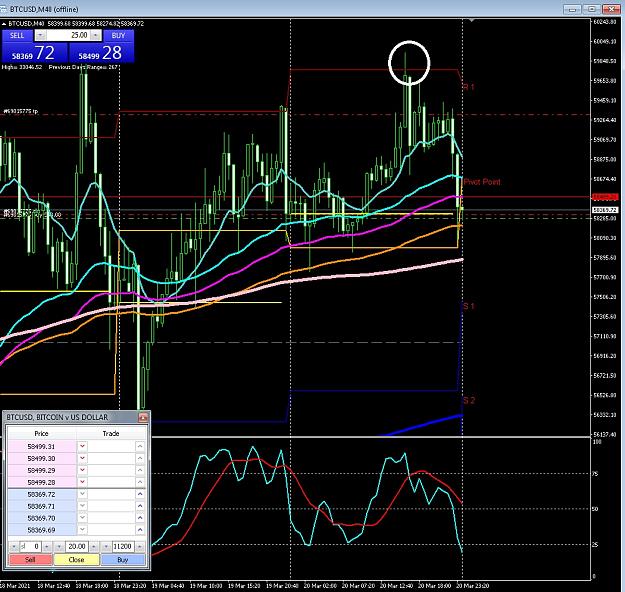Screen dimensions: 625x592
Task: Click the red Sell button in depth panel
Action: [30, 560]
